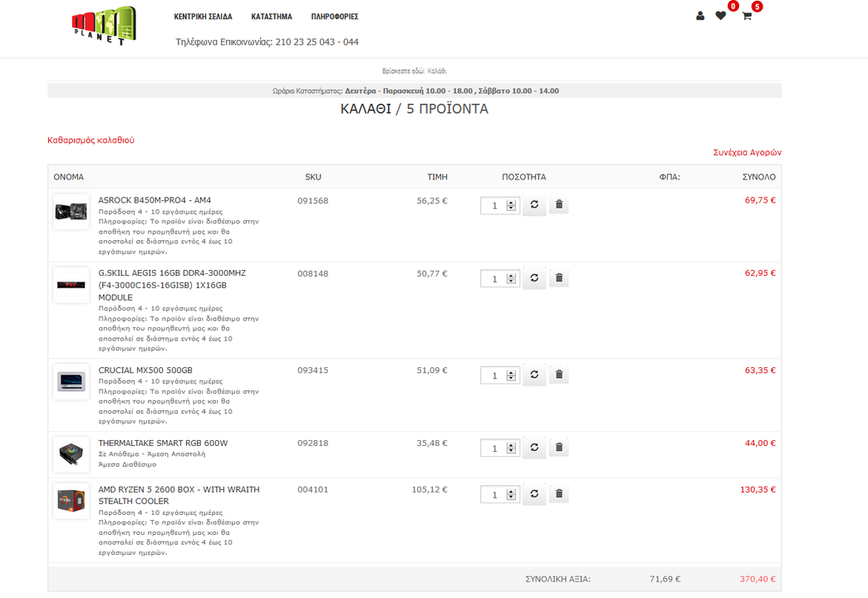
Task: Click the G.SKILL memory module thumbnail
Action: tap(71, 285)
